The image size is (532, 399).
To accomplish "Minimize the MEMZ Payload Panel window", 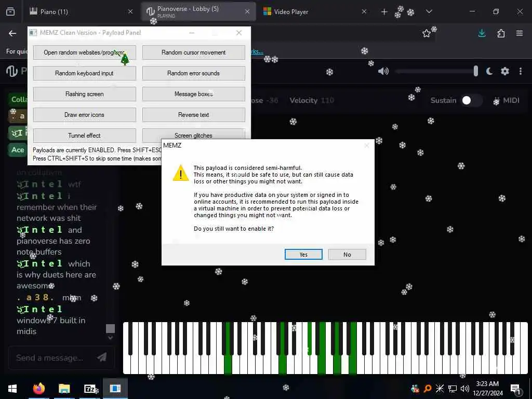I will pyautogui.click(x=192, y=33).
